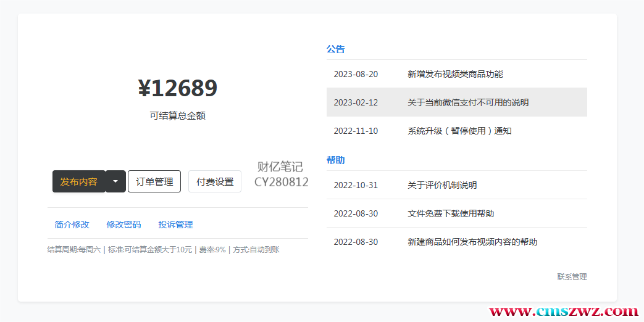The width and height of the screenshot is (644, 322).
Task: Click the 财亿笔记 CY280812 watermark text
Action: [x=281, y=175]
